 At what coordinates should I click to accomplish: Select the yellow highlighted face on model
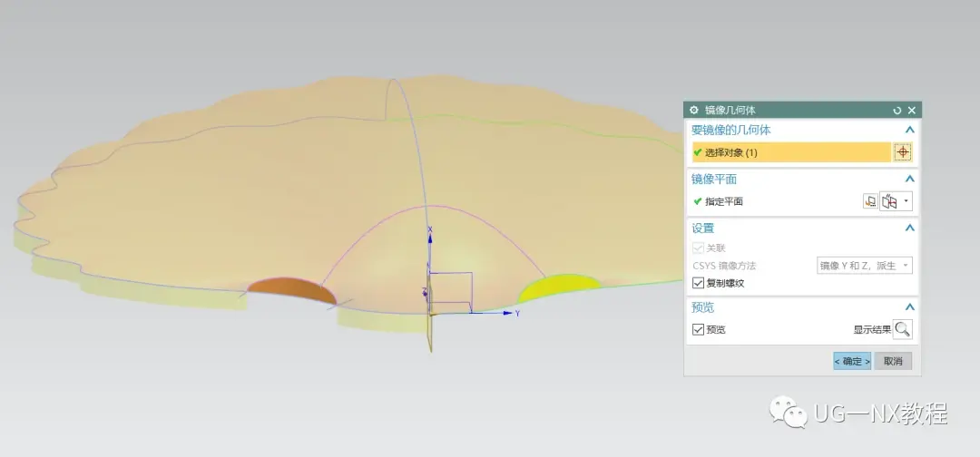point(558,287)
